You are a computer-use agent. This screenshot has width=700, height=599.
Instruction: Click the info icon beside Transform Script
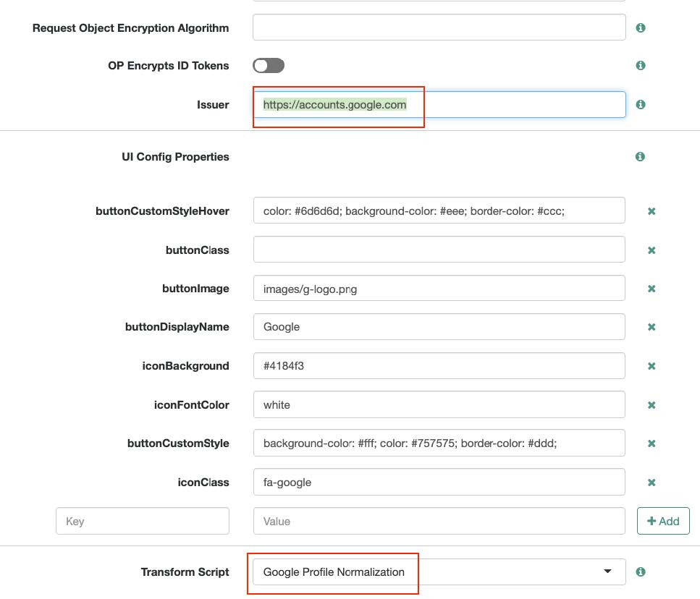[641, 572]
